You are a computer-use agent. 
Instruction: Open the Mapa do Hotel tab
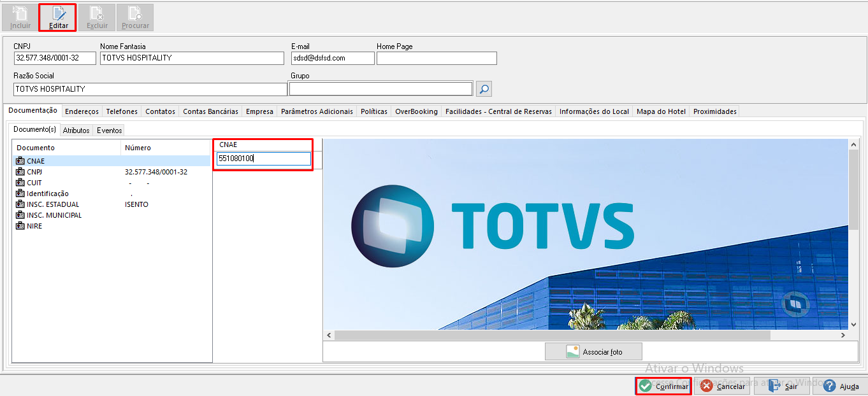click(x=661, y=111)
